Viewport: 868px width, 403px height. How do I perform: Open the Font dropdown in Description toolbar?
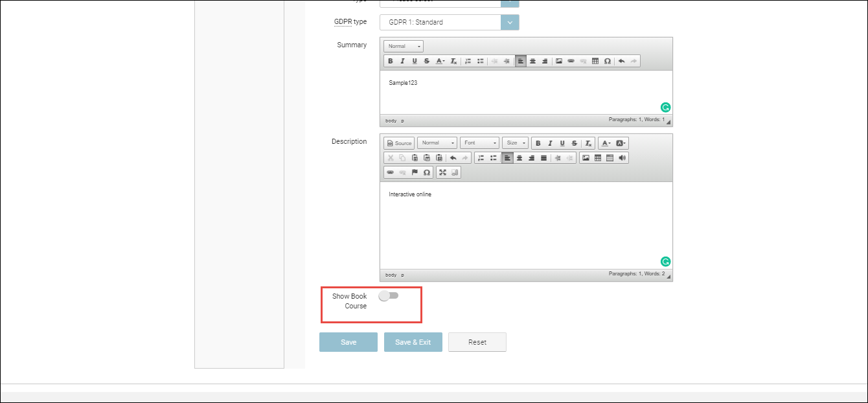(x=480, y=143)
